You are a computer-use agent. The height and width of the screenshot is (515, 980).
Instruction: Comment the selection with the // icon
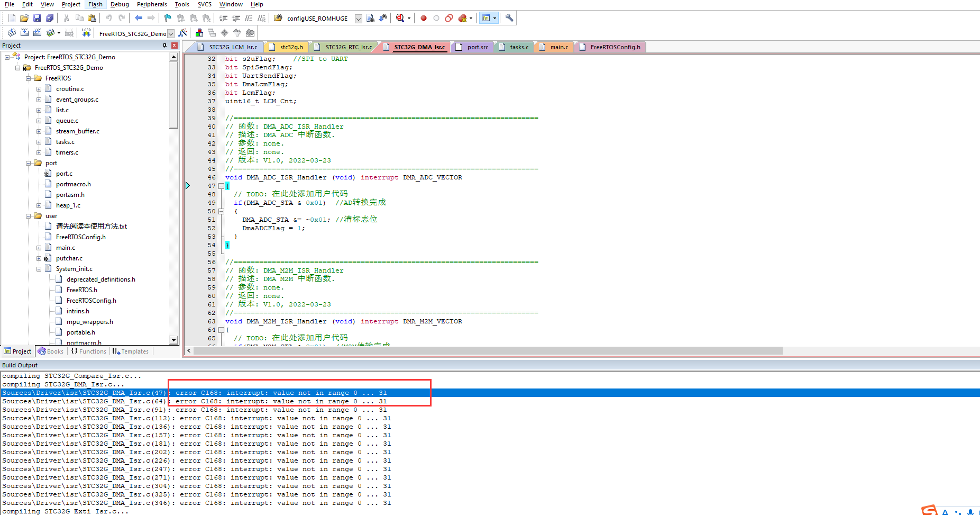click(x=249, y=18)
